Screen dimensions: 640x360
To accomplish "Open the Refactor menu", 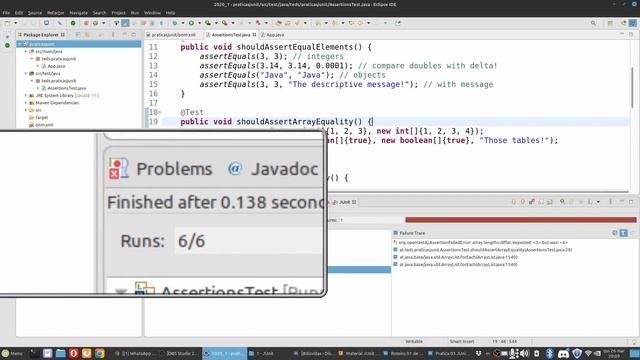I will coord(56,13).
